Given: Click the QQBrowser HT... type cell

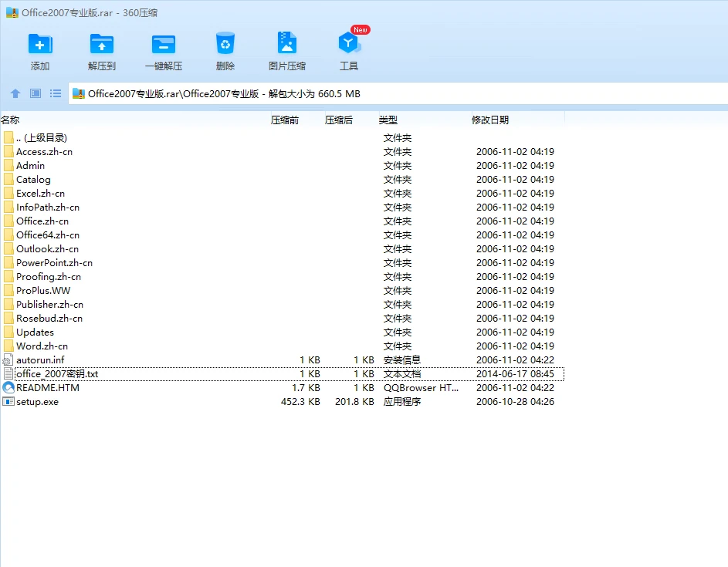Looking at the screenshot, I should tap(421, 388).
